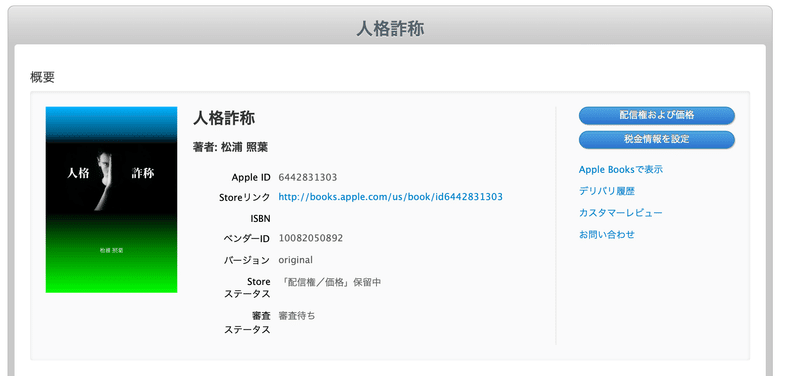
Task: Click the バージョン value original
Action: tap(295, 260)
